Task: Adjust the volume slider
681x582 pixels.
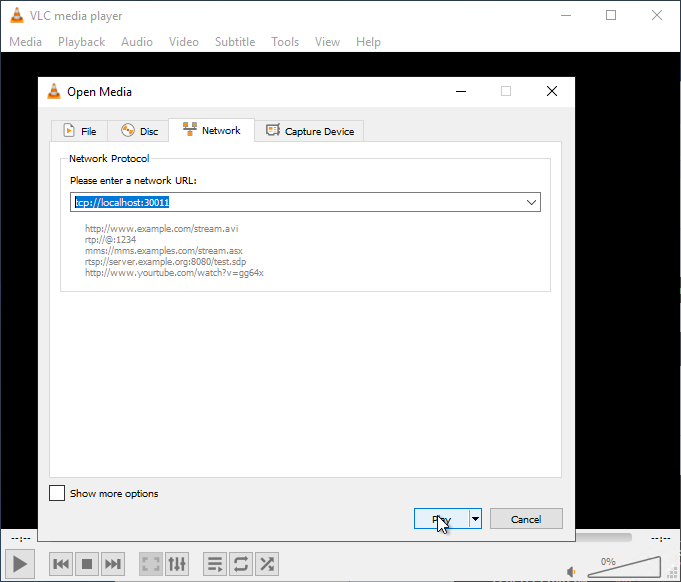Action: coord(624,566)
